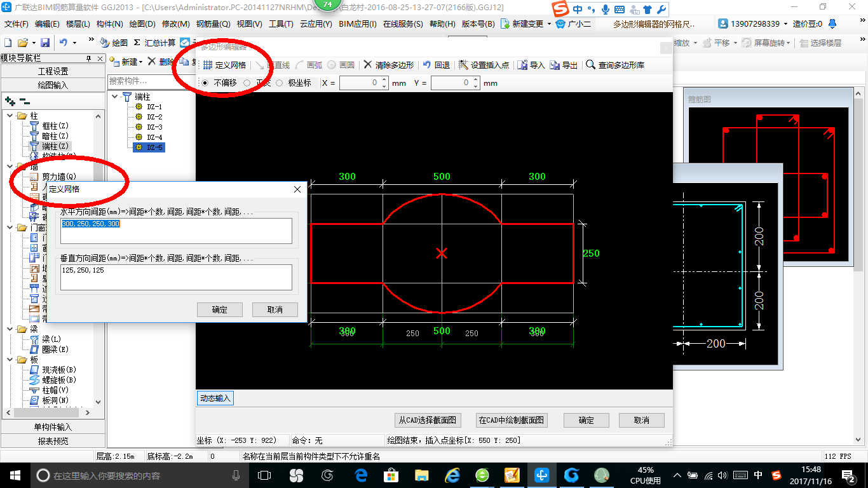Screen dimensions: 868x488
Task: Select the 画圆 draw circle tool
Action: (341, 65)
